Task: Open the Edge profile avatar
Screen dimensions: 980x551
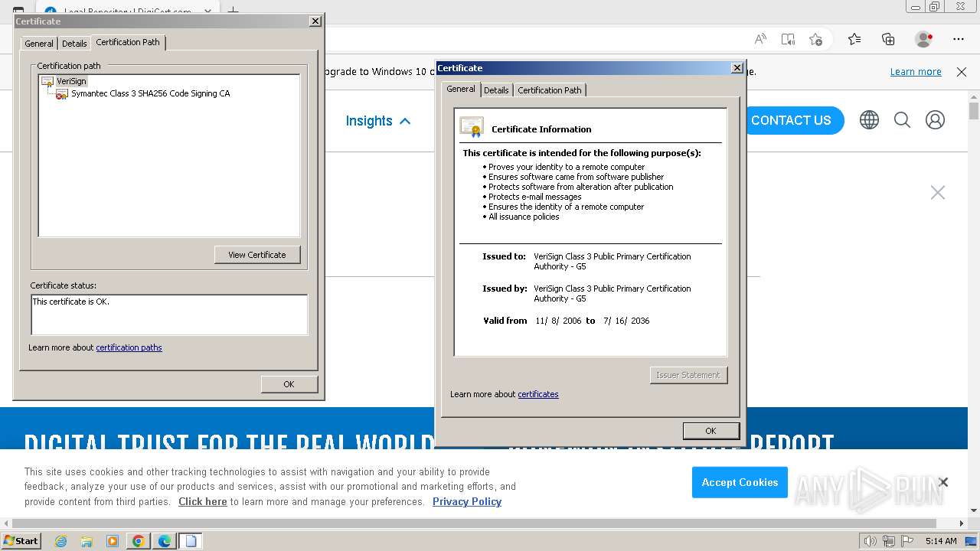Action: (x=924, y=39)
